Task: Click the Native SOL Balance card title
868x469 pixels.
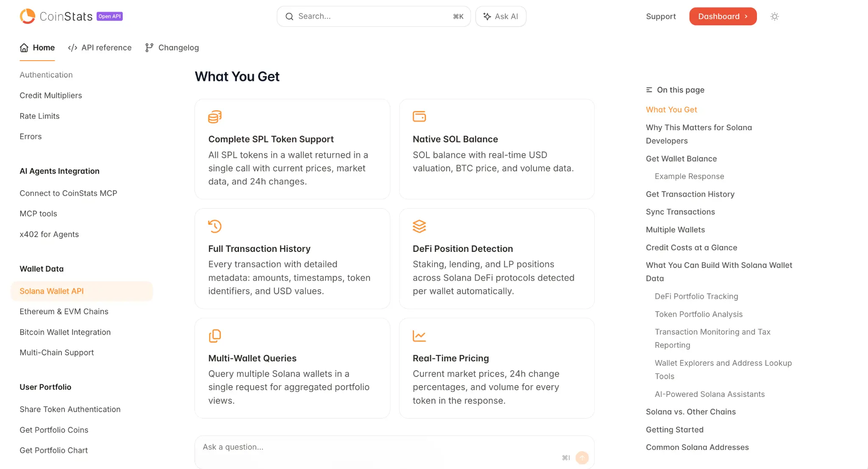Action: 455,139
